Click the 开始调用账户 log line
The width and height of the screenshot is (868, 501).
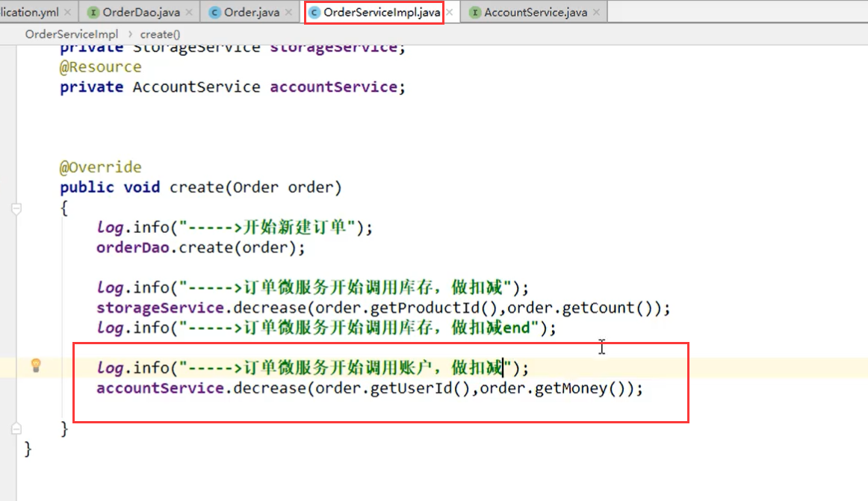click(313, 367)
